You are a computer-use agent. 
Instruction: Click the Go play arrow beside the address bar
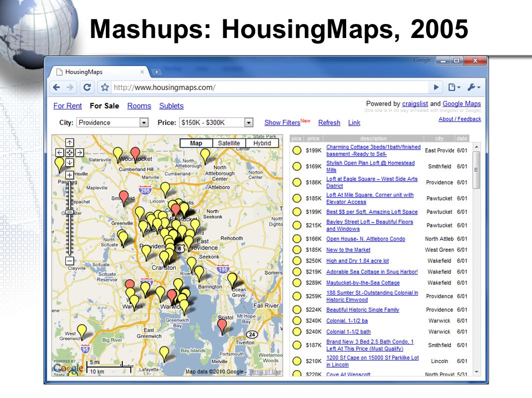coord(436,87)
